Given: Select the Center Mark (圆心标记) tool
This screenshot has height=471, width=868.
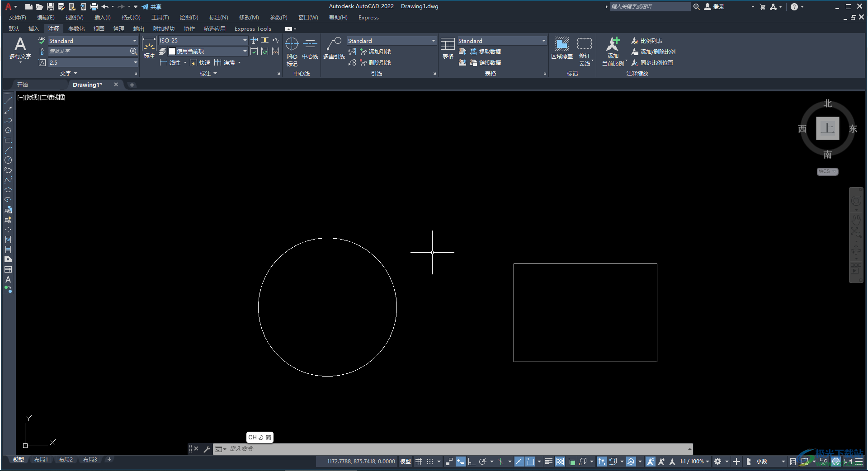Looking at the screenshot, I should [292, 52].
